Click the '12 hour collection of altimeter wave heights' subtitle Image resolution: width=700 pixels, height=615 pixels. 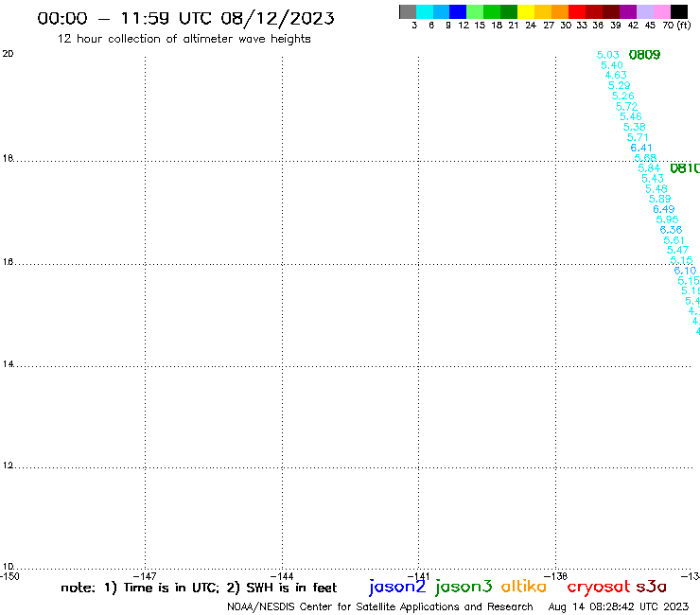coord(184,39)
